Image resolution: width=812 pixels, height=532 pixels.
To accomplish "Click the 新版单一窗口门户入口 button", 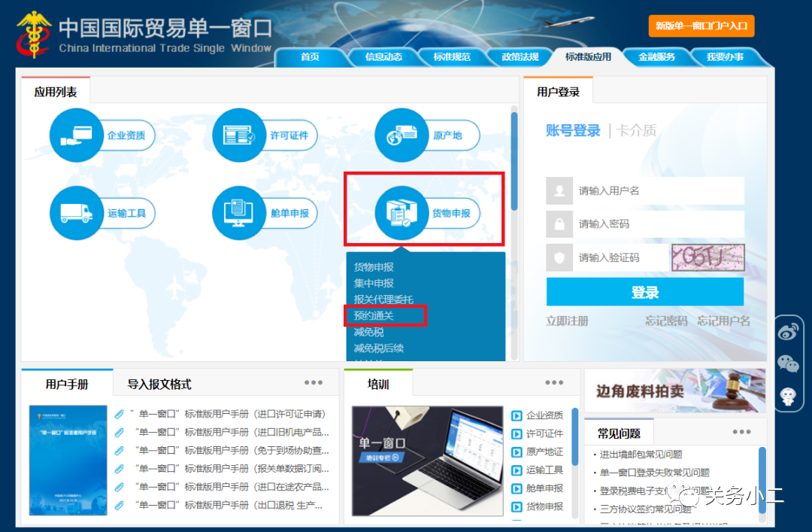I will click(701, 26).
